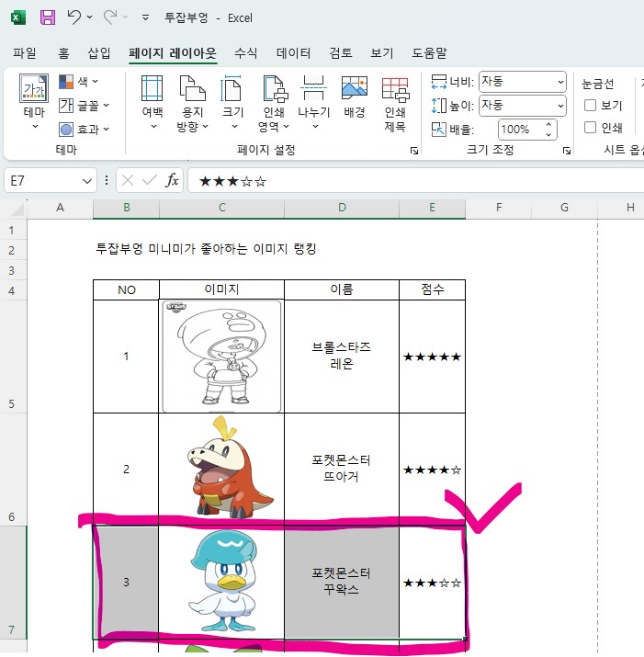644x657 pixels.
Task: Select row 5 header
Action: click(x=13, y=357)
